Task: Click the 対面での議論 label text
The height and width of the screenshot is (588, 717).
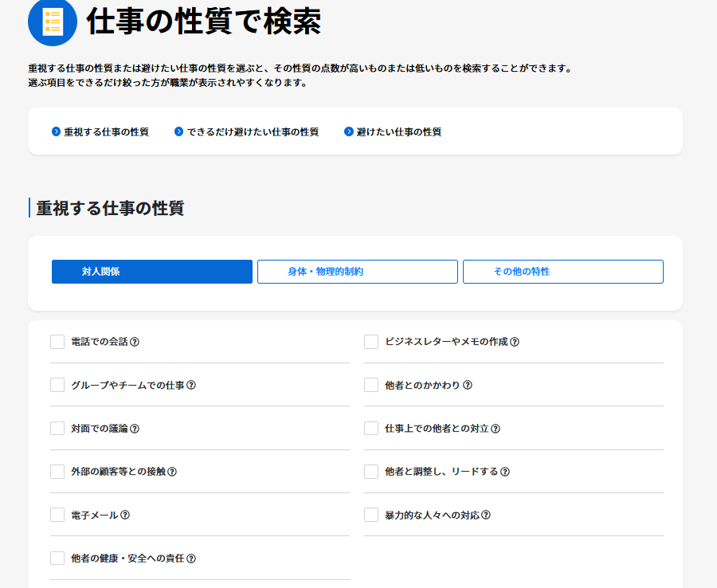Action: pyautogui.click(x=100, y=429)
